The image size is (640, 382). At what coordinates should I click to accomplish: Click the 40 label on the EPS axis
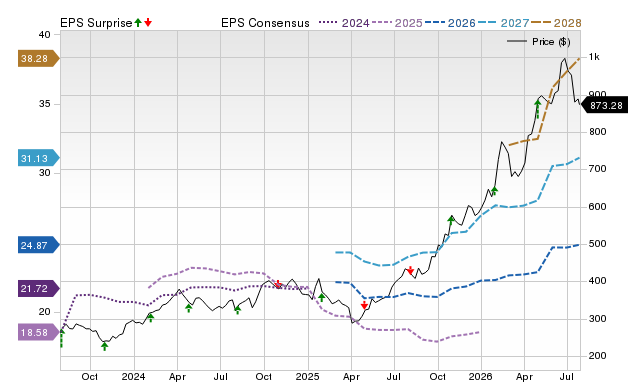[x=44, y=35]
